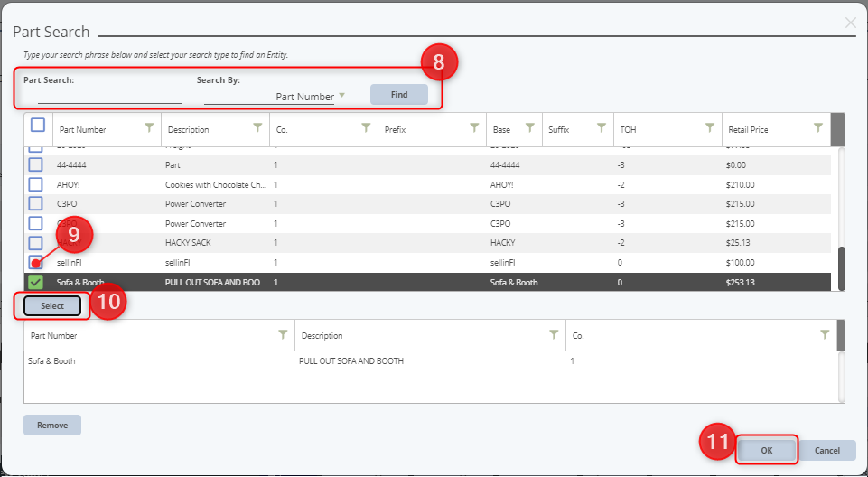868x477 pixels.
Task: Confirm with the OK button
Action: pos(767,450)
